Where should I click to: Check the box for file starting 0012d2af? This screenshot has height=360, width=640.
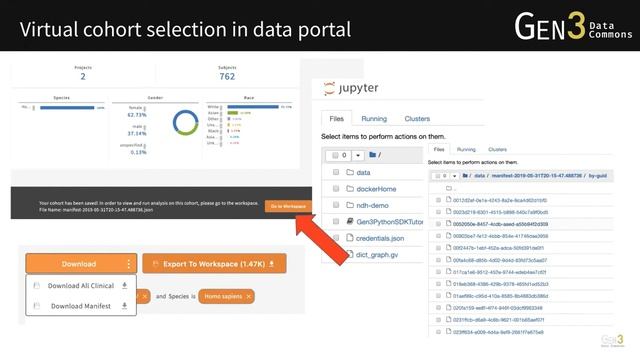(438, 200)
